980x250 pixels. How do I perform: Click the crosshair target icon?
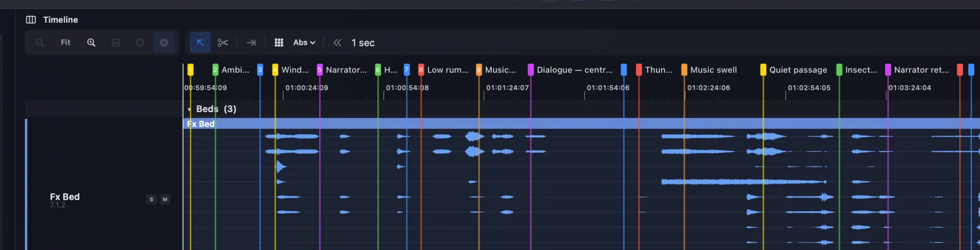click(x=140, y=43)
